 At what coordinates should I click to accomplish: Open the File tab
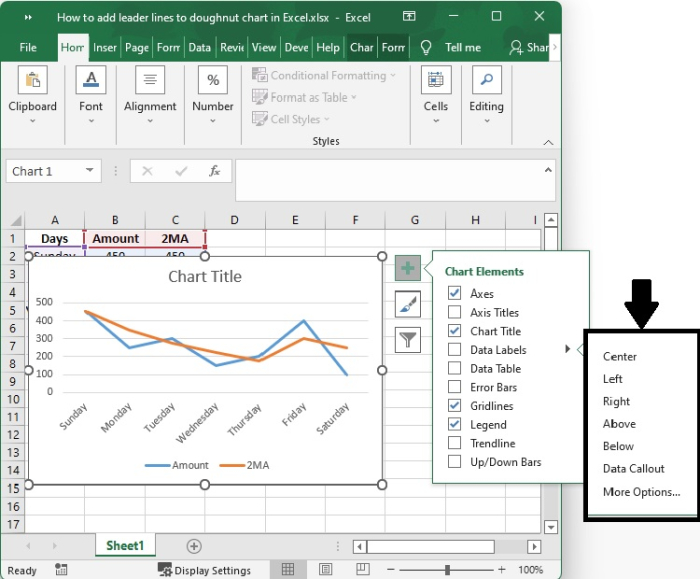(x=28, y=47)
